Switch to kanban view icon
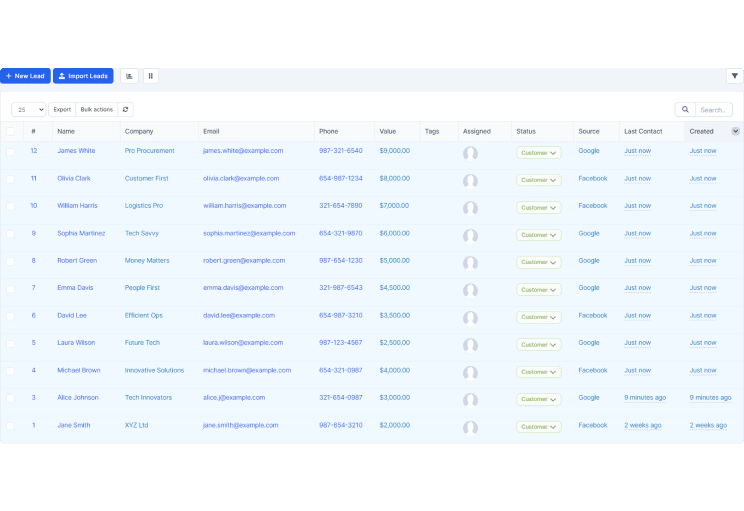This screenshot has height=511, width=744. (x=150, y=76)
